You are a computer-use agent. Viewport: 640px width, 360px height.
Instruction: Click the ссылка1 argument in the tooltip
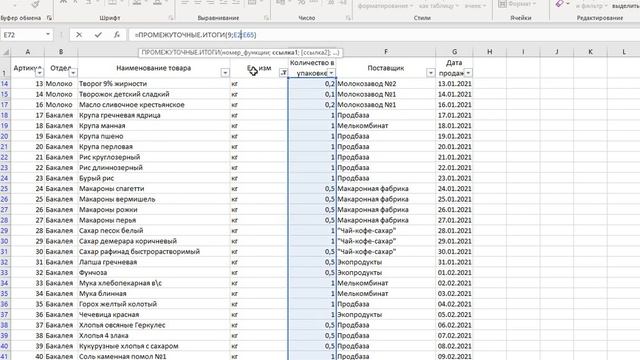click(x=284, y=53)
